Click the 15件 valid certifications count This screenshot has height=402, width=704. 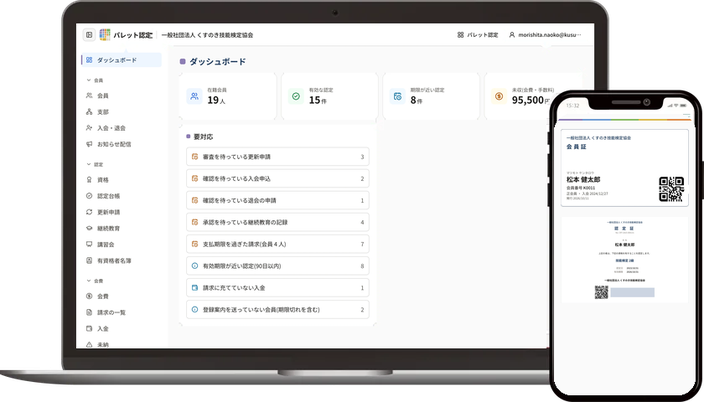(317, 100)
